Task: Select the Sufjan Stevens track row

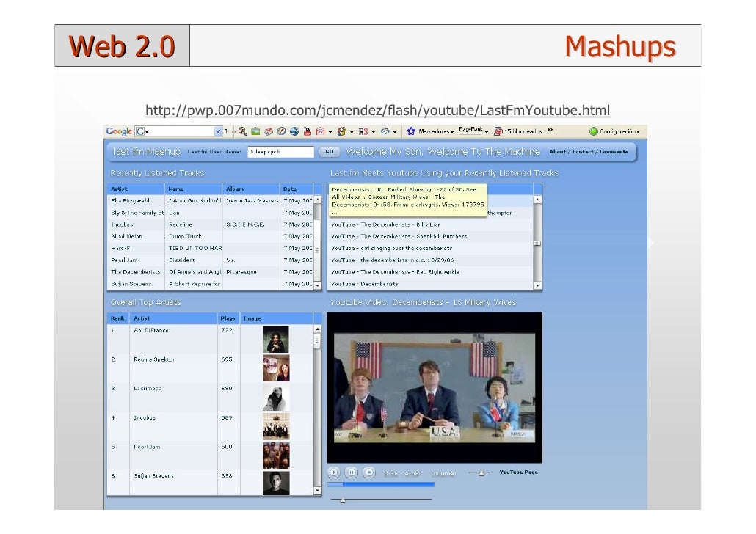Action: [x=210, y=284]
